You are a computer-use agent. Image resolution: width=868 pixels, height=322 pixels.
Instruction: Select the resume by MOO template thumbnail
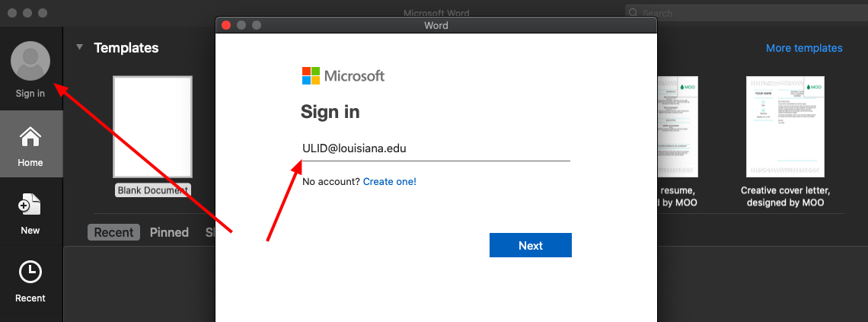point(678,126)
